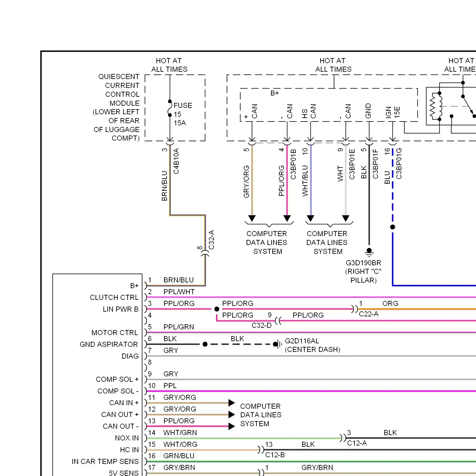The width and height of the screenshot is (476, 476).
Task: Click the C4B10A connector label
Action: pyautogui.click(x=176, y=161)
